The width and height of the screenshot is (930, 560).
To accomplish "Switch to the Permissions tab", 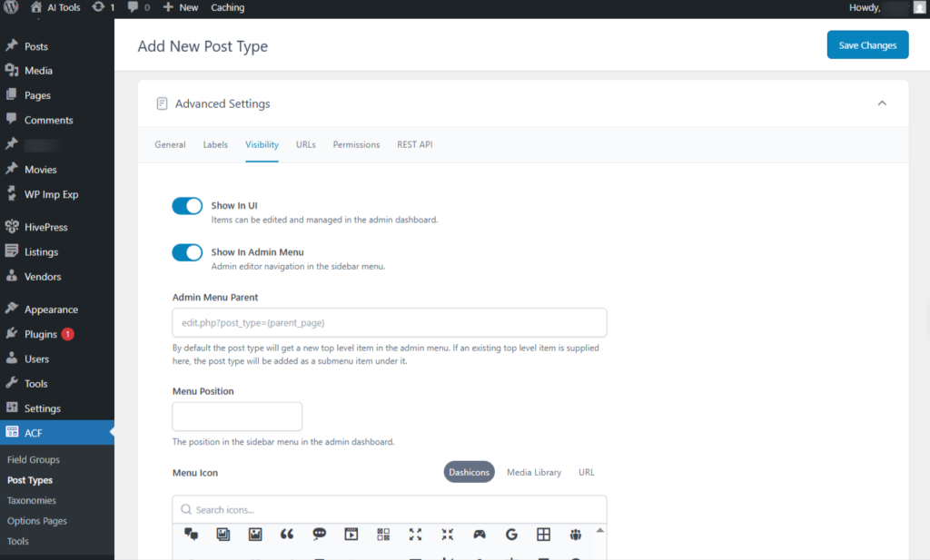I will [356, 144].
